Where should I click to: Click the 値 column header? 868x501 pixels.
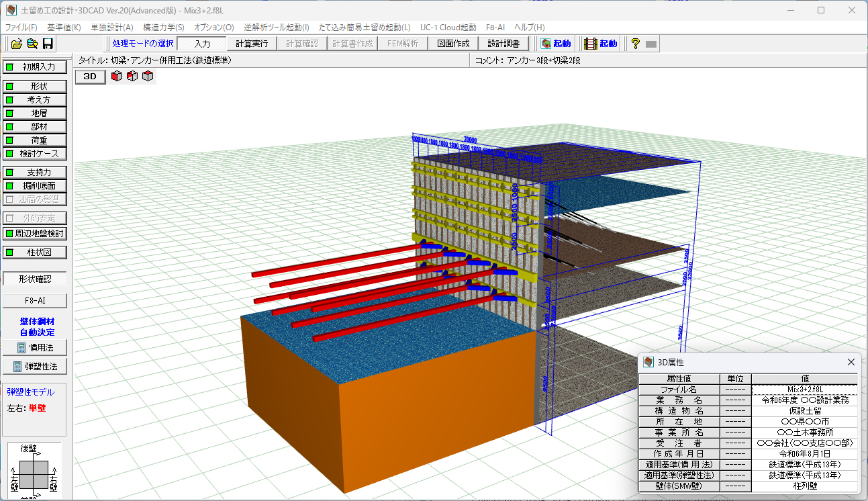805,379
